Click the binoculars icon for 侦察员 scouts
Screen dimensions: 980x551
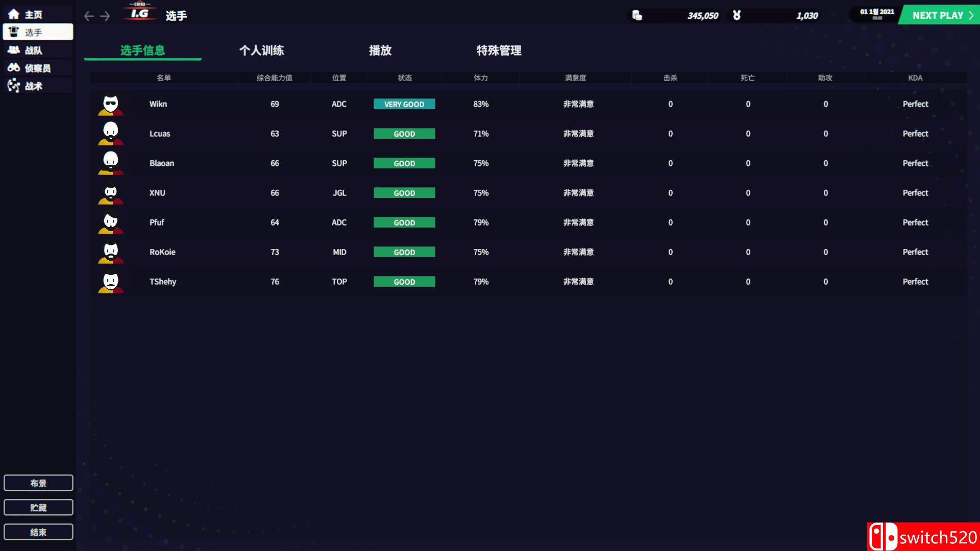tap(14, 67)
